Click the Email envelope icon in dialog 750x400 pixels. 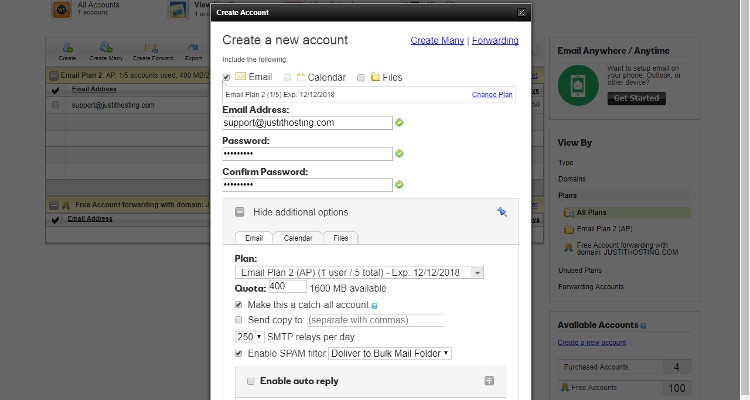coord(241,77)
